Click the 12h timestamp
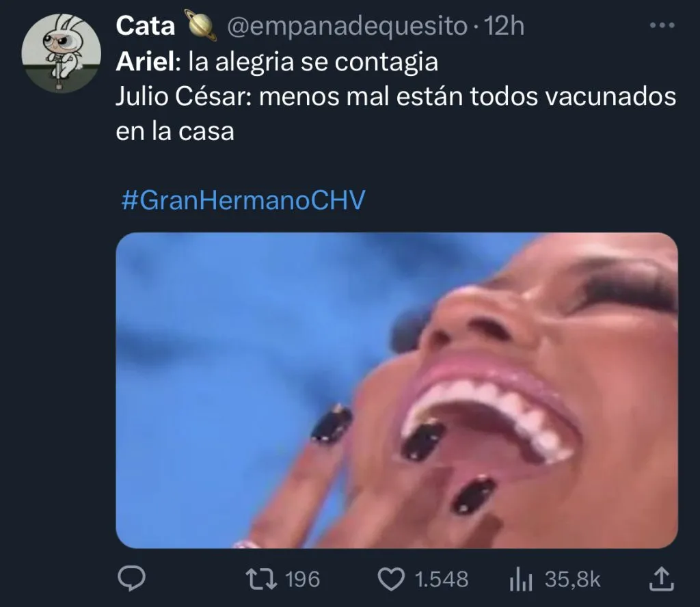This screenshot has width=700, height=607. [504, 26]
